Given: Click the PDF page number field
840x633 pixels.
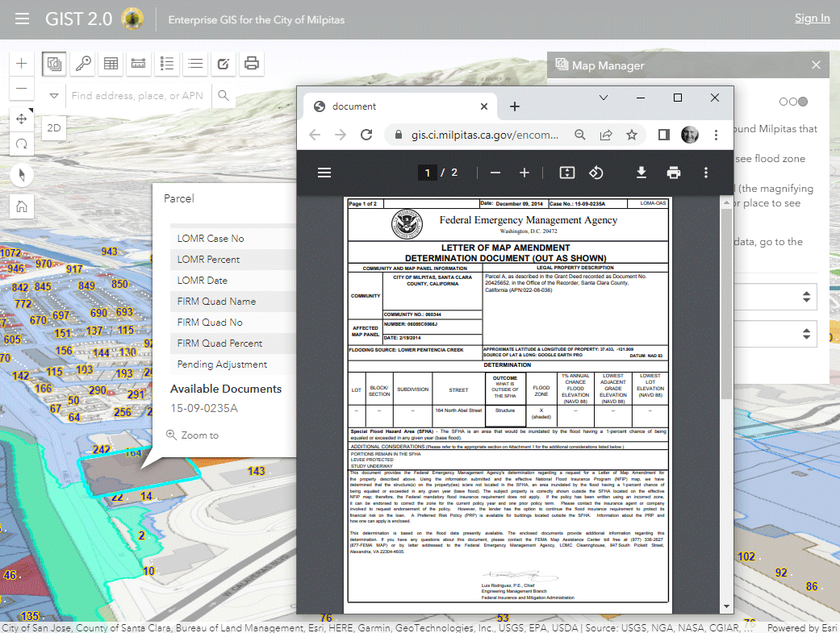Looking at the screenshot, I should (428, 173).
